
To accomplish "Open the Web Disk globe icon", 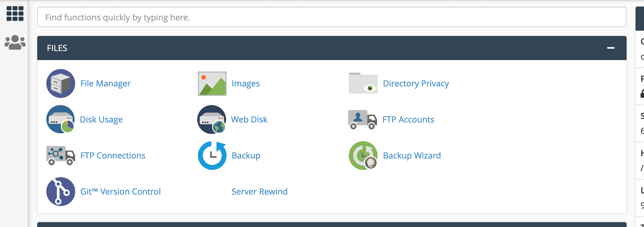I will (x=212, y=120).
